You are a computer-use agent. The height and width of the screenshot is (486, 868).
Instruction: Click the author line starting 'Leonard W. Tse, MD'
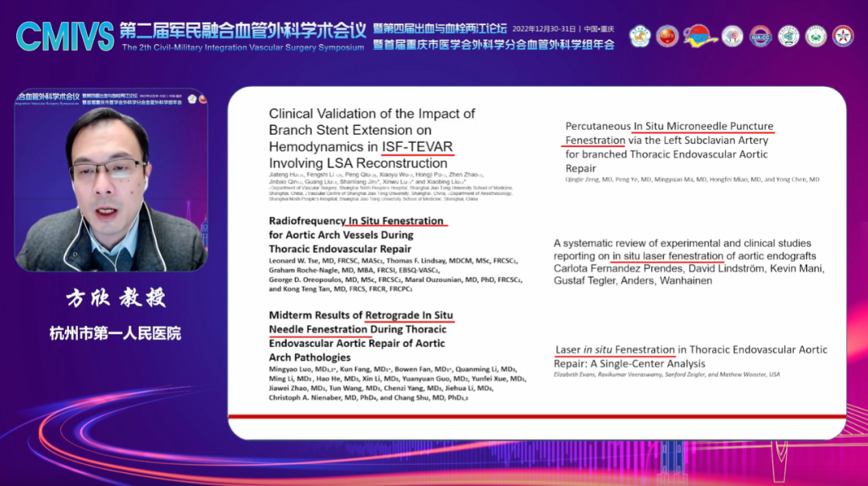(x=392, y=261)
